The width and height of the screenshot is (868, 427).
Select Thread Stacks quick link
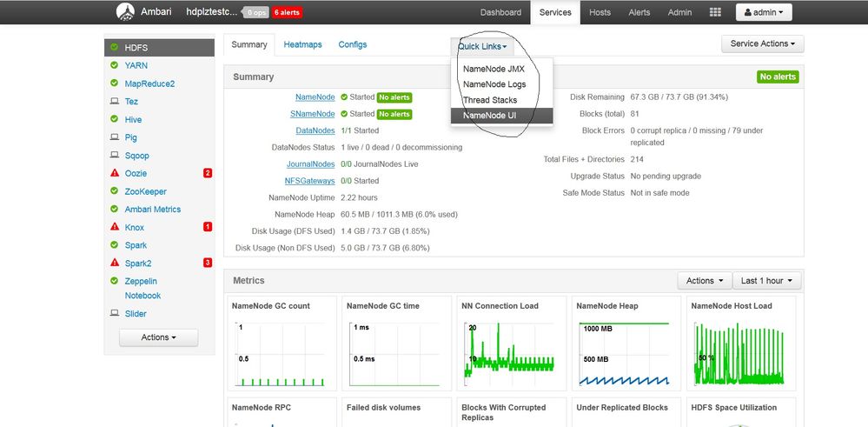501,100
